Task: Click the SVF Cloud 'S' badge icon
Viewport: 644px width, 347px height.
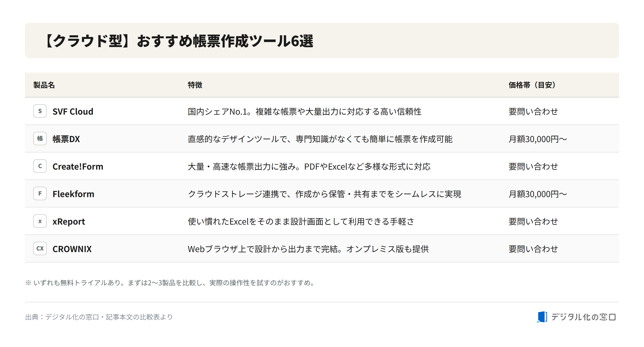Action: coord(40,111)
